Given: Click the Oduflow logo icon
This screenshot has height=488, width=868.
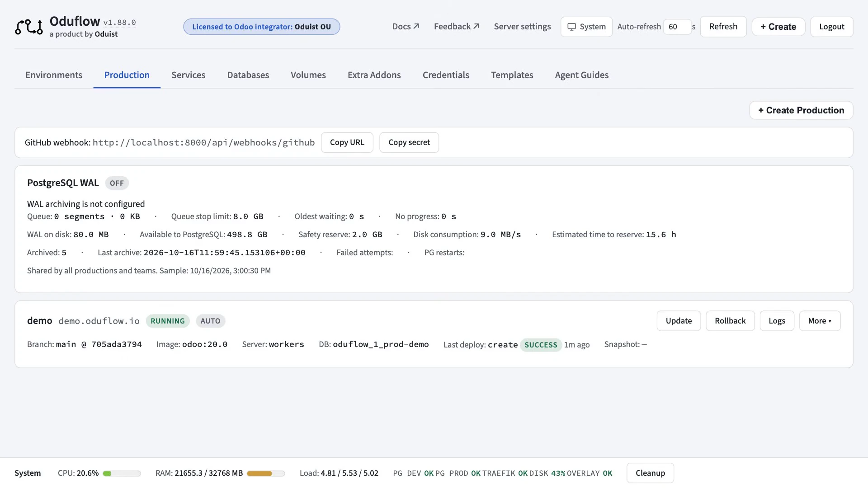Looking at the screenshot, I should 29,27.
